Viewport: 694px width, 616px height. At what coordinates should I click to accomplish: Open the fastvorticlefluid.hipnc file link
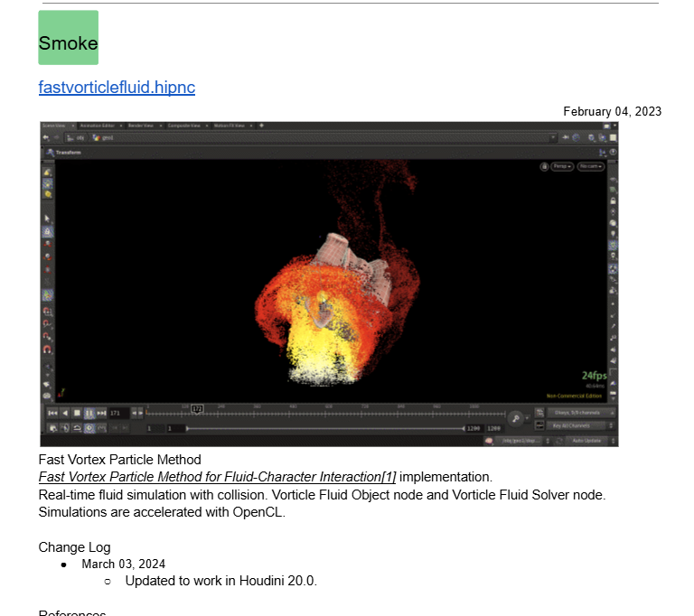tap(117, 88)
